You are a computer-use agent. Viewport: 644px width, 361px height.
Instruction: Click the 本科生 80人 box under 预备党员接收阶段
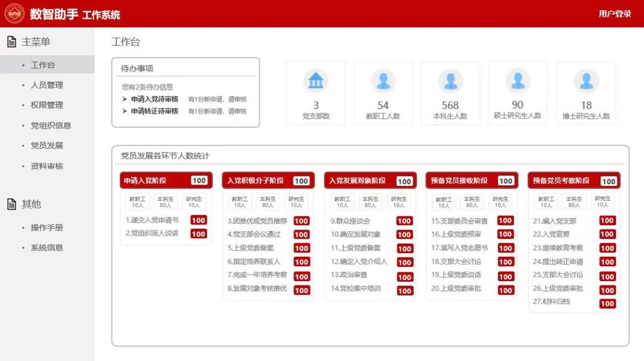point(472,202)
